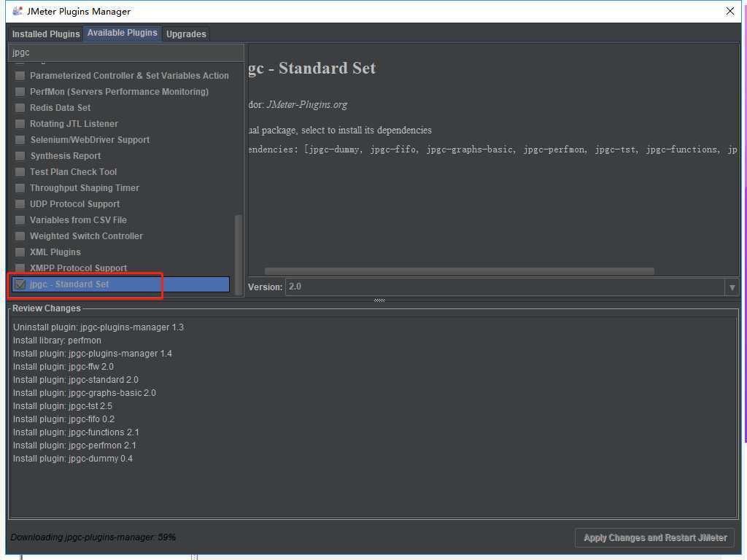This screenshot has height=560, width=747.
Task: Select the Available Plugins tab
Action: 123,33
